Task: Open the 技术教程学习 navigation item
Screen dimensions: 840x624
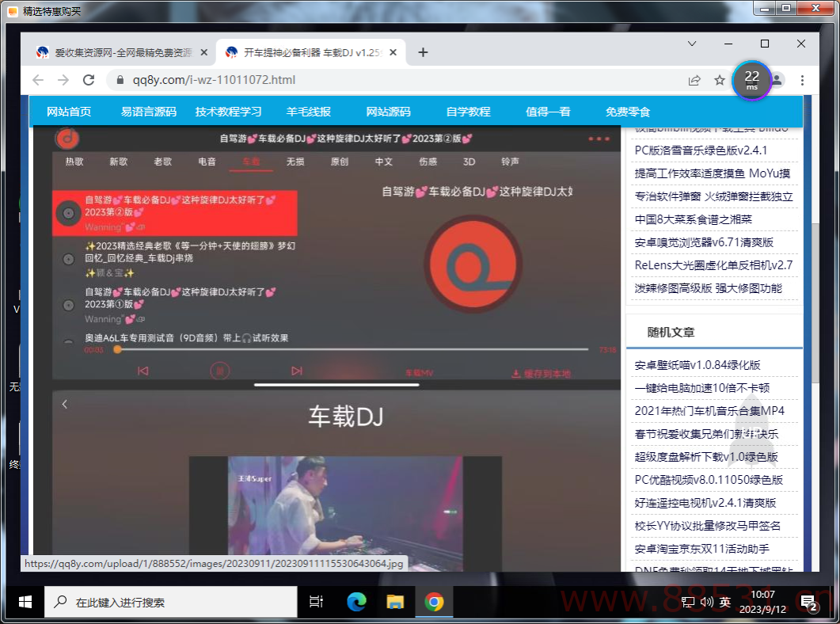Action: point(228,112)
